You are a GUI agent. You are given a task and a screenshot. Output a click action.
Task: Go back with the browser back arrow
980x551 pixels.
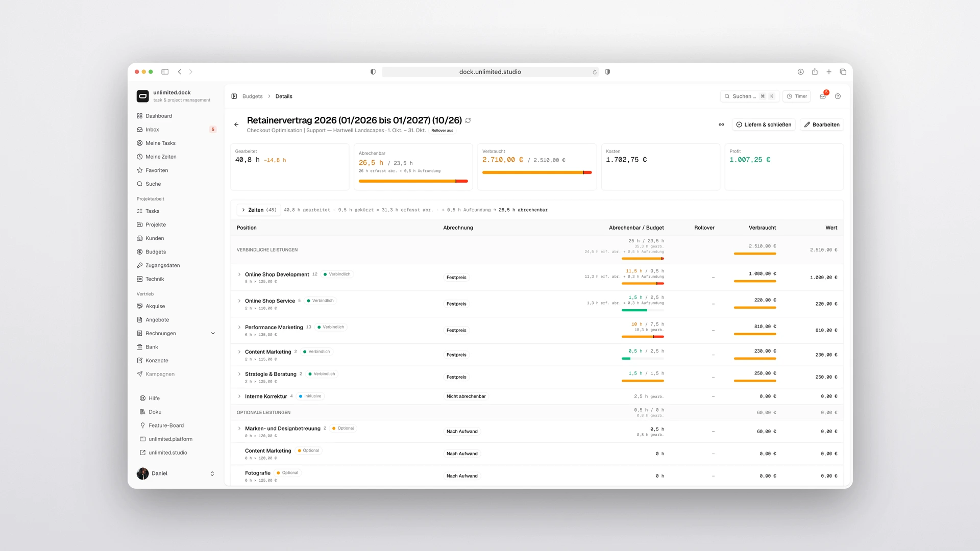(180, 72)
